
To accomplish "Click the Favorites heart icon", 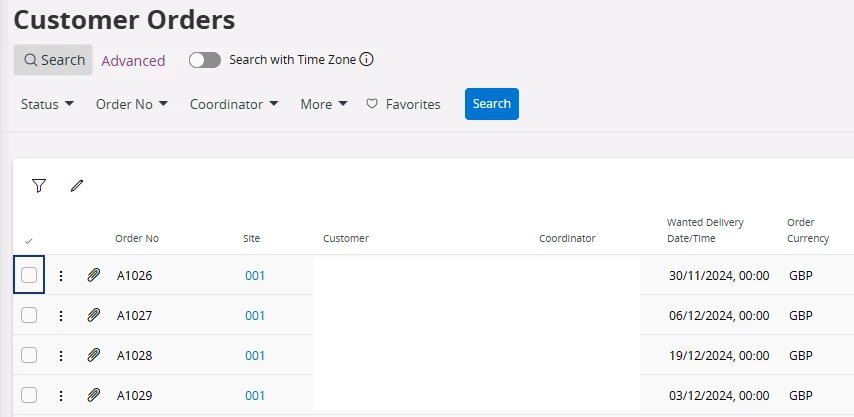I will coord(372,104).
